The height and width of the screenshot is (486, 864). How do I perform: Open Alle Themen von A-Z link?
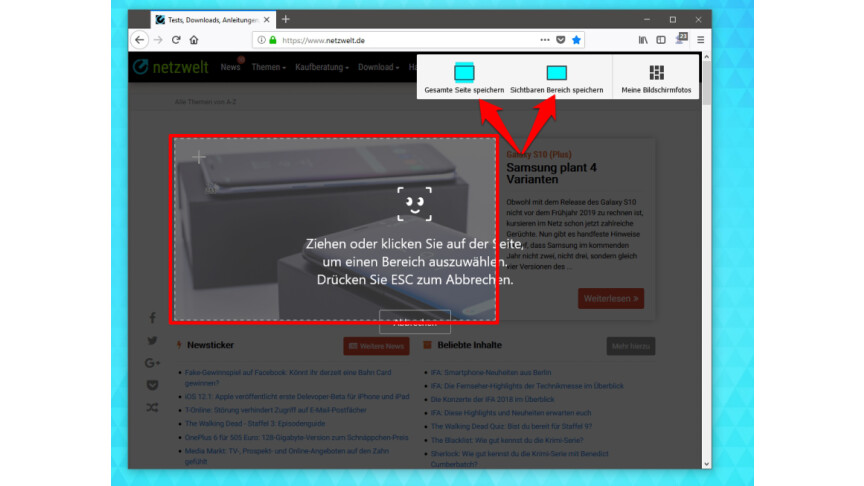[x=206, y=102]
